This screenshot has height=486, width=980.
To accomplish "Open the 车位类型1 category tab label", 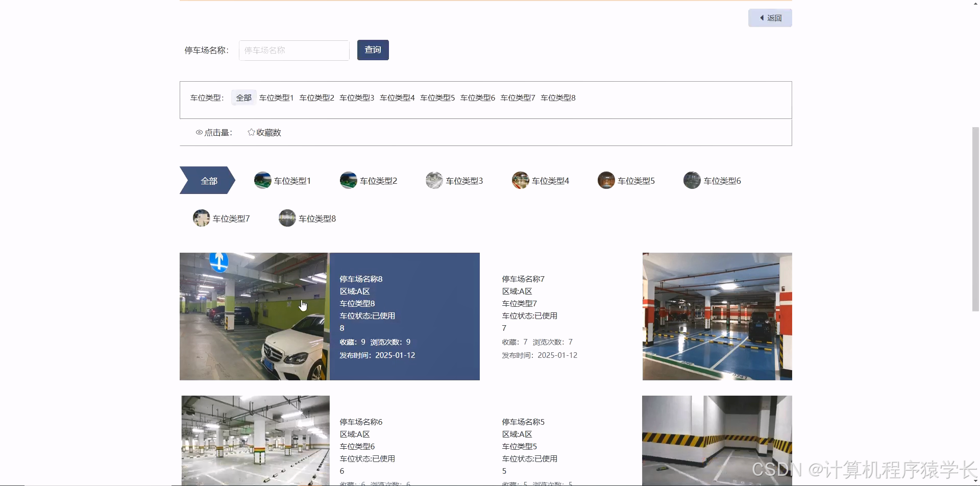I will click(292, 181).
